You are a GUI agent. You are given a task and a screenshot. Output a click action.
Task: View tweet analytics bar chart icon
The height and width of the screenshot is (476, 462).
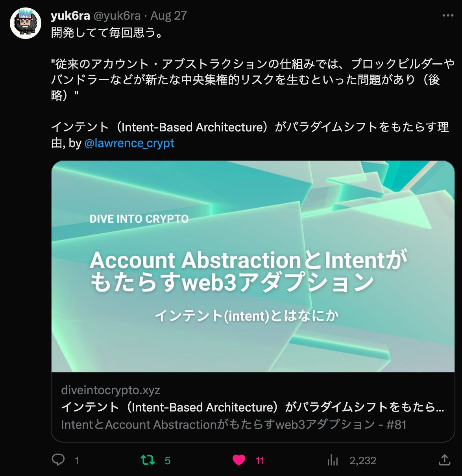(x=333, y=460)
